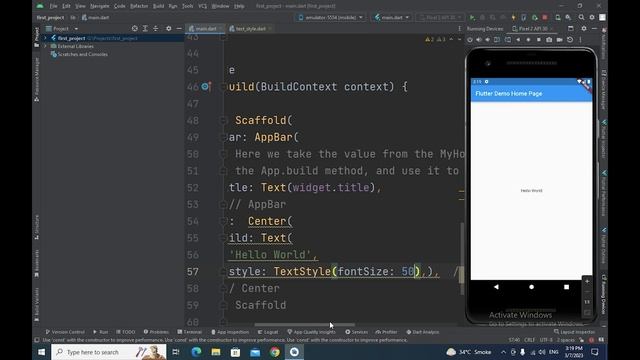Fold the AppBar block at line 49
This screenshot has height=360, width=640.
(x=223, y=137)
